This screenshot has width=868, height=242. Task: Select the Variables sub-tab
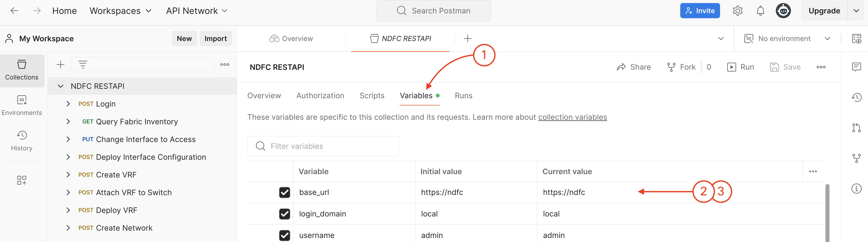[x=419, y=96]
